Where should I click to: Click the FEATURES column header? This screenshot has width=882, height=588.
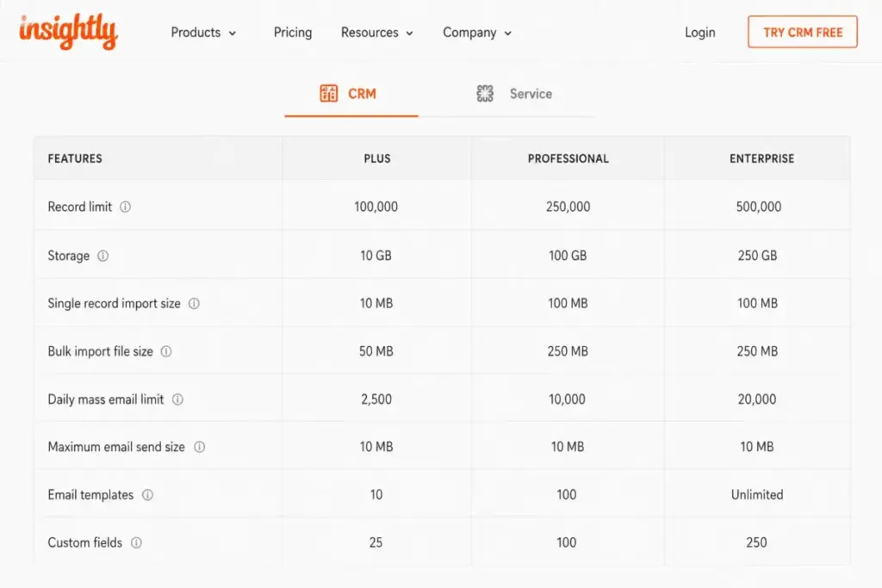pos(75,158)
